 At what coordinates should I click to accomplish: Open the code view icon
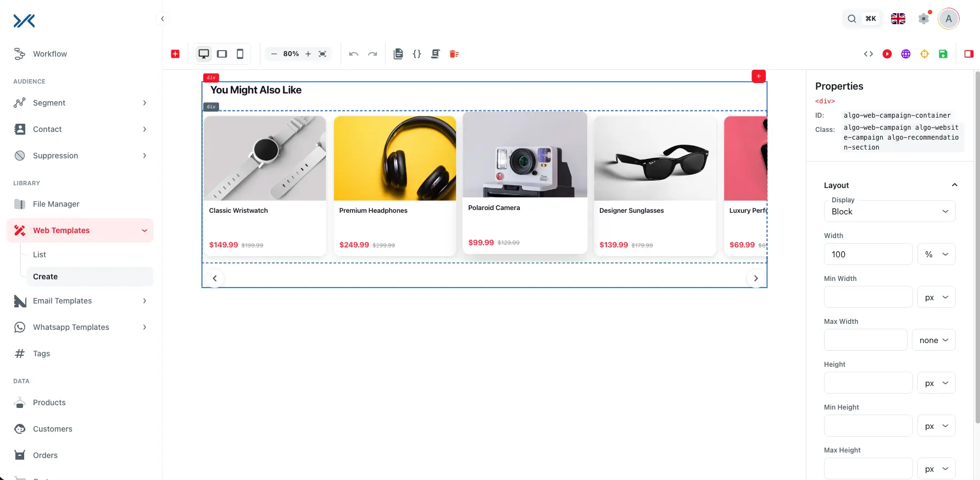coord(868,54)
